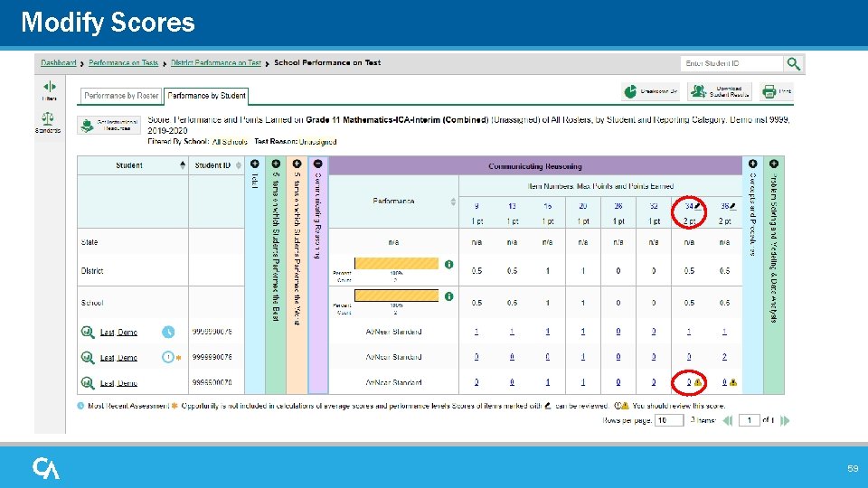Open item 36 score of 2 in asterisk row

click(724, 357)
